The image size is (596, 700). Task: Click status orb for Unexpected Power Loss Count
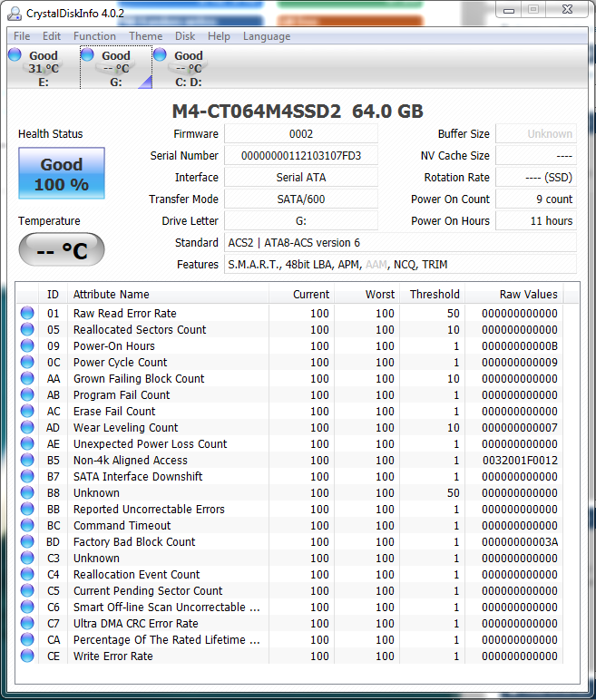tap(27, 443)
